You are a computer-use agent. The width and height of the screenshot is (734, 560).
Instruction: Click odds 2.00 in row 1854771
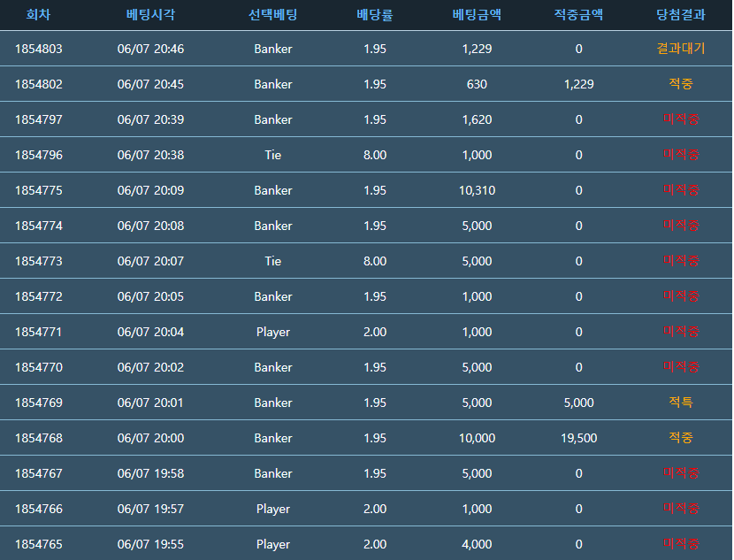click(375, 332)
